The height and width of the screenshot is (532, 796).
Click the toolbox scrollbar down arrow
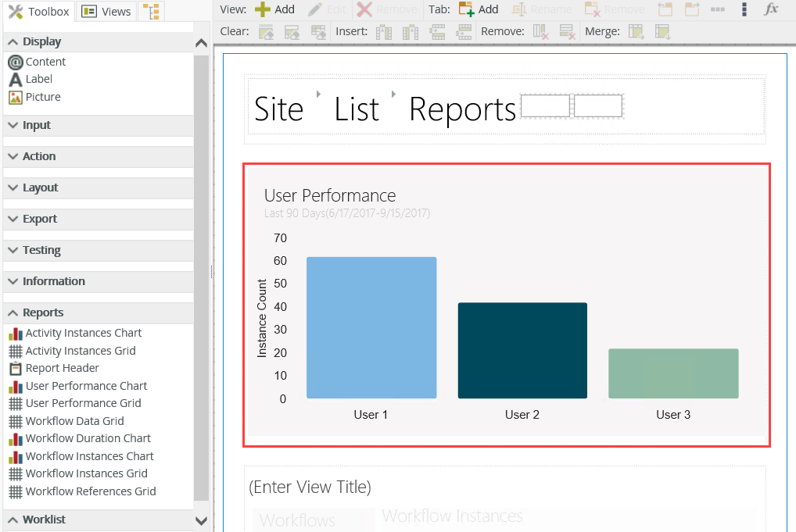(x=201, y=521)
